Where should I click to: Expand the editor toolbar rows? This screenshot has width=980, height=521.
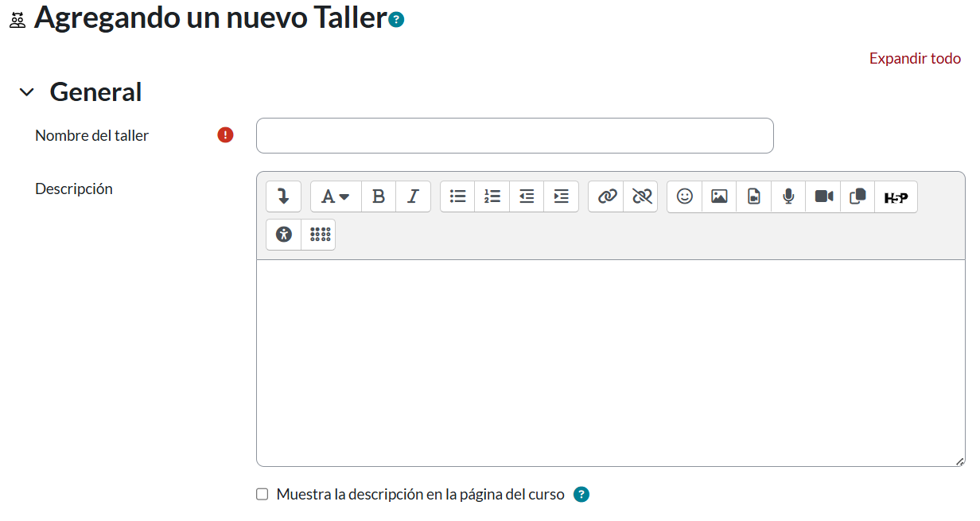click(x=283, y=196)
